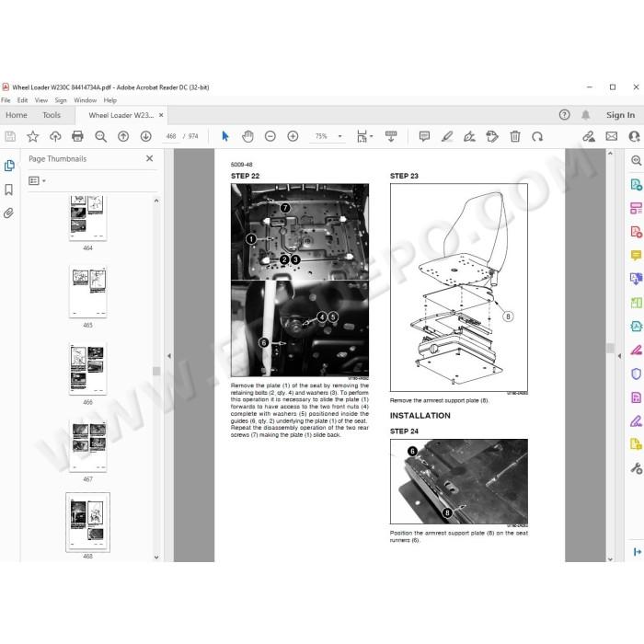644x644 pixels.
Task: Open the thumbnails options dropdown
Action: point(37,180)
